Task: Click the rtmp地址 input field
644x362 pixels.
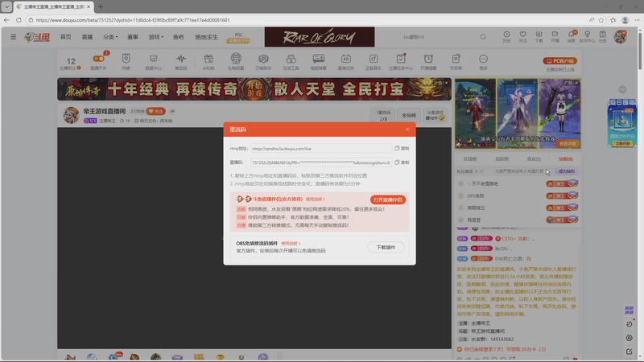Action: (x=320, y=149)
